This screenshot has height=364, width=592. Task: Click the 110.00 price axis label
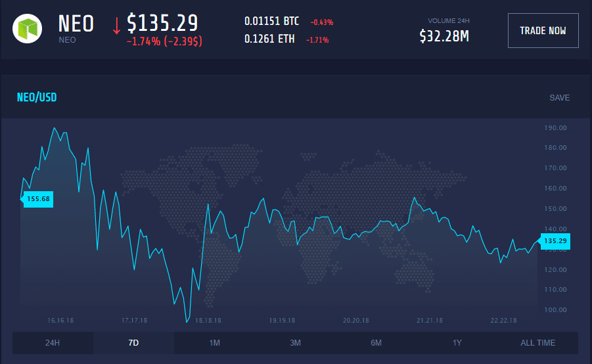pyautogui.click(x=555, y=290)
